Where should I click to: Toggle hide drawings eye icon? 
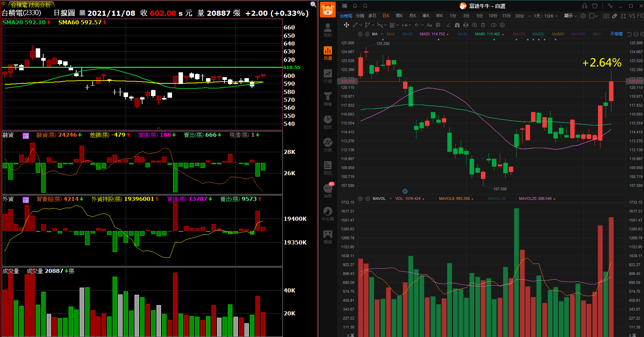point(474,25)
